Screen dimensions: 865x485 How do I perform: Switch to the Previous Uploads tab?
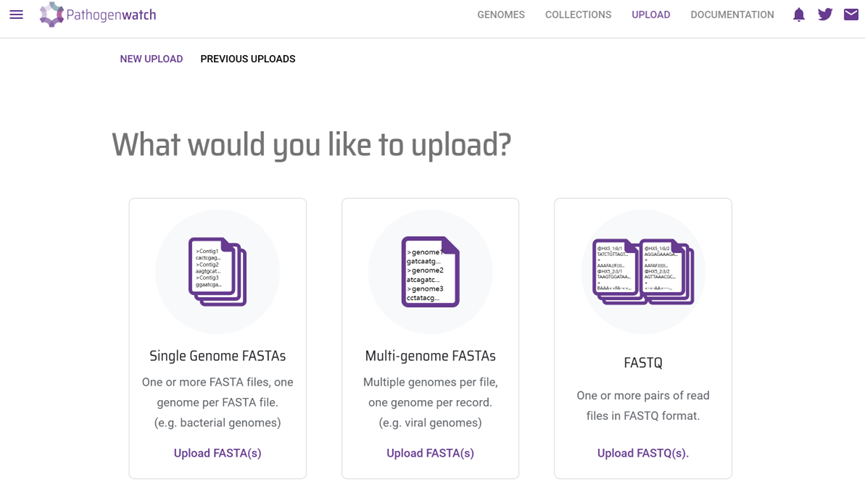[248, 59]
